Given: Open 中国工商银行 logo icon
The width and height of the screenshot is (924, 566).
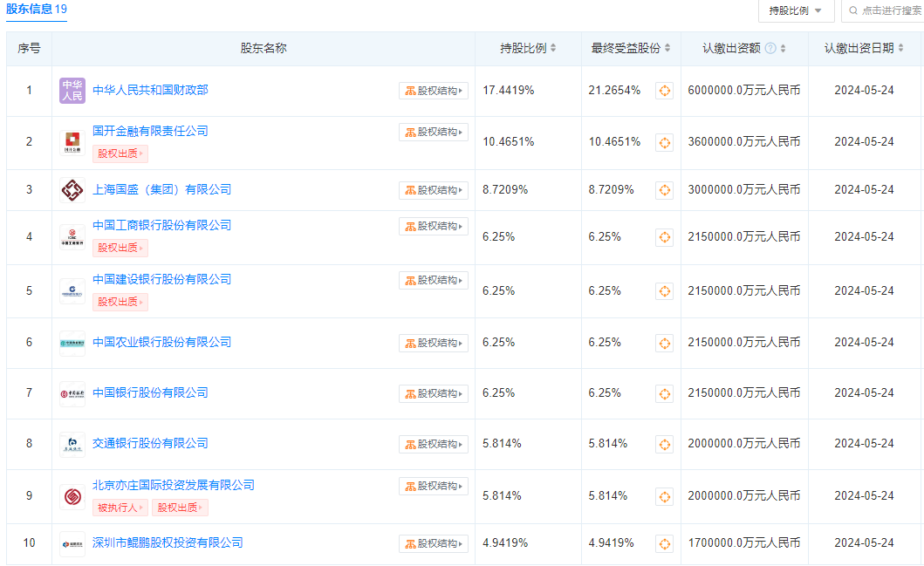Looking at the screenshot, I should point(72,236).
